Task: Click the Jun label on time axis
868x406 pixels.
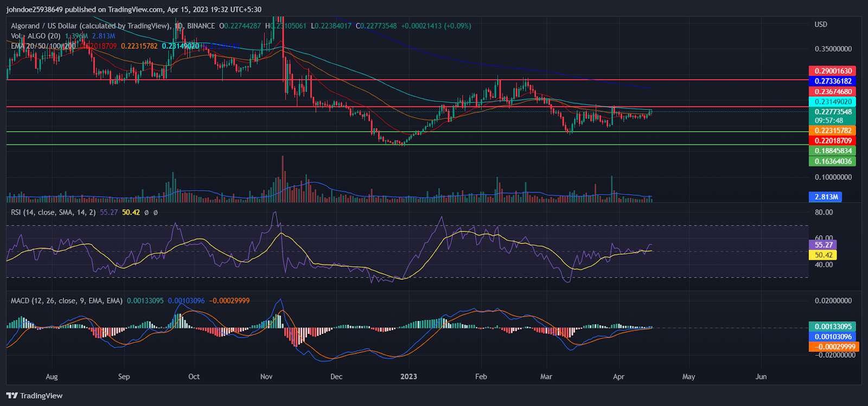Action: click(761, 377)
